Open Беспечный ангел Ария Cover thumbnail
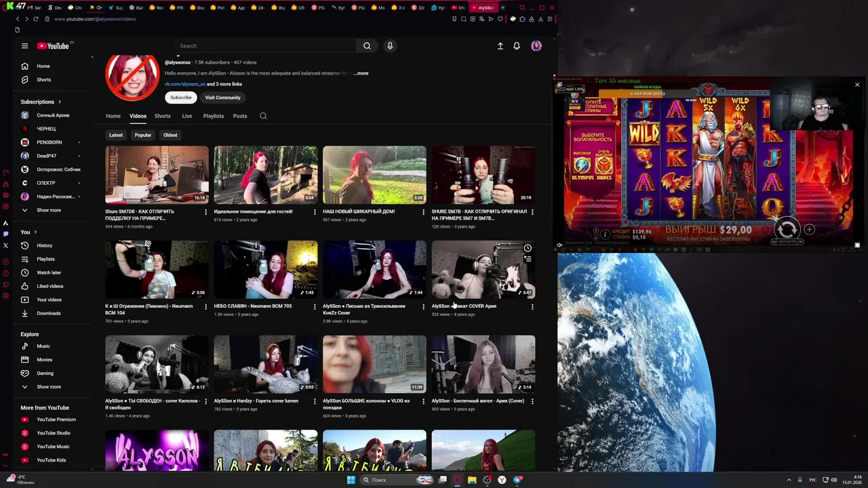Viewport: 868px width, 488px height. [x=484, y=365]
